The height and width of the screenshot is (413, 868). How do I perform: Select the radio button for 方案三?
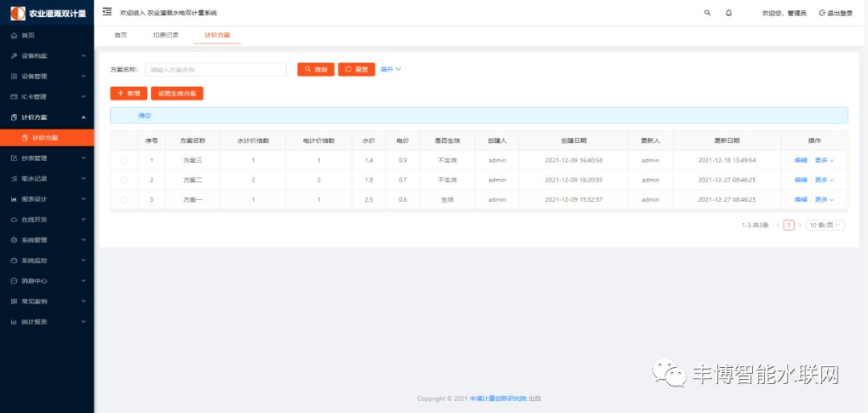click(x=124, y=161)
